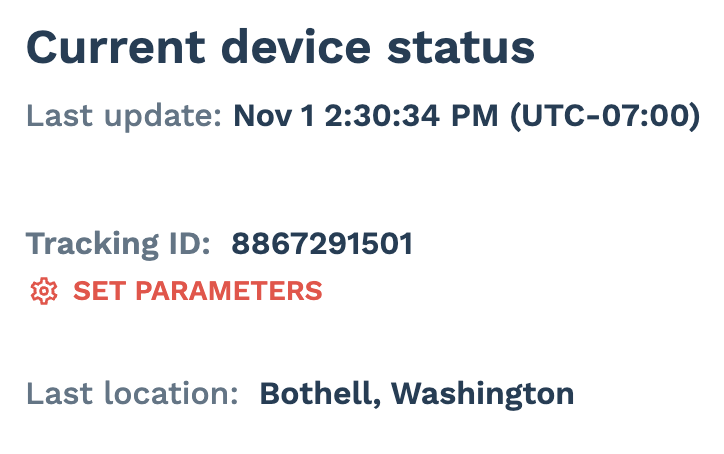This screenshot has height=454, width=724.
Task: Select the Nov 1 date text
Action: tap(274, 115)
